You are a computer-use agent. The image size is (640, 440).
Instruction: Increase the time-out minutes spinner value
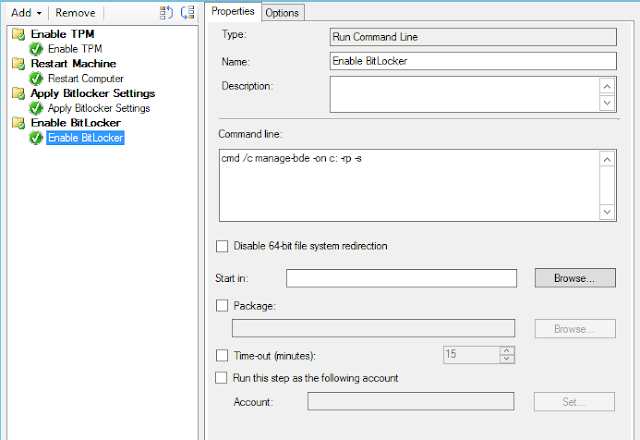[507, 350]
